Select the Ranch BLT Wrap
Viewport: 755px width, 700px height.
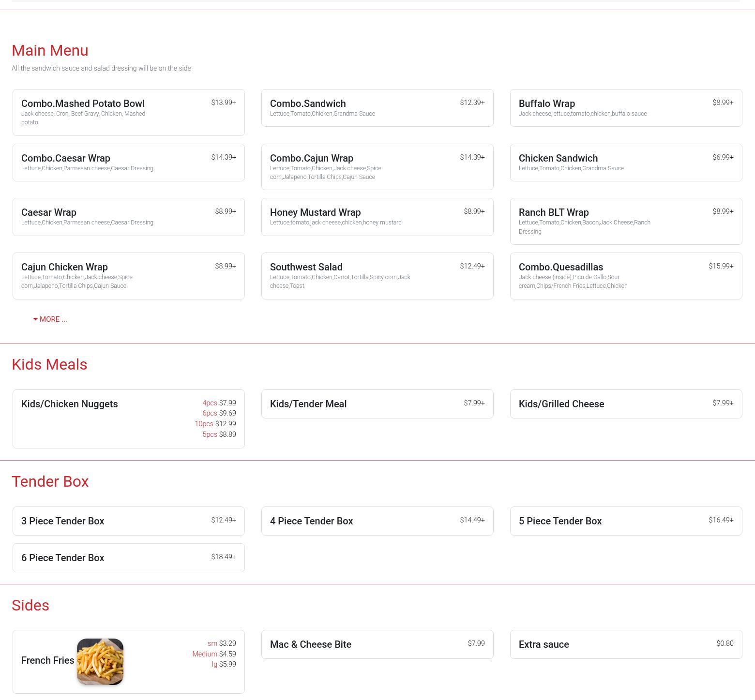click(x=626, y=221)
